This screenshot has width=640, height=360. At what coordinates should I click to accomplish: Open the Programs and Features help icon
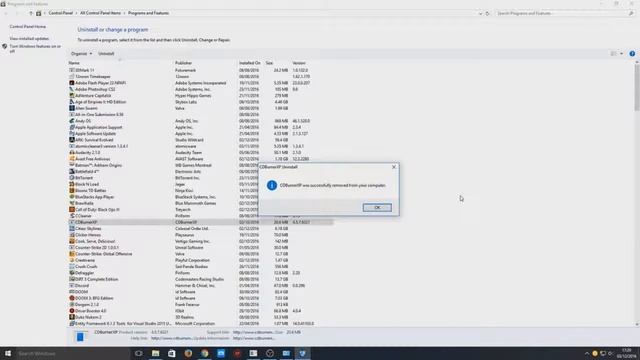click(632, 53)
